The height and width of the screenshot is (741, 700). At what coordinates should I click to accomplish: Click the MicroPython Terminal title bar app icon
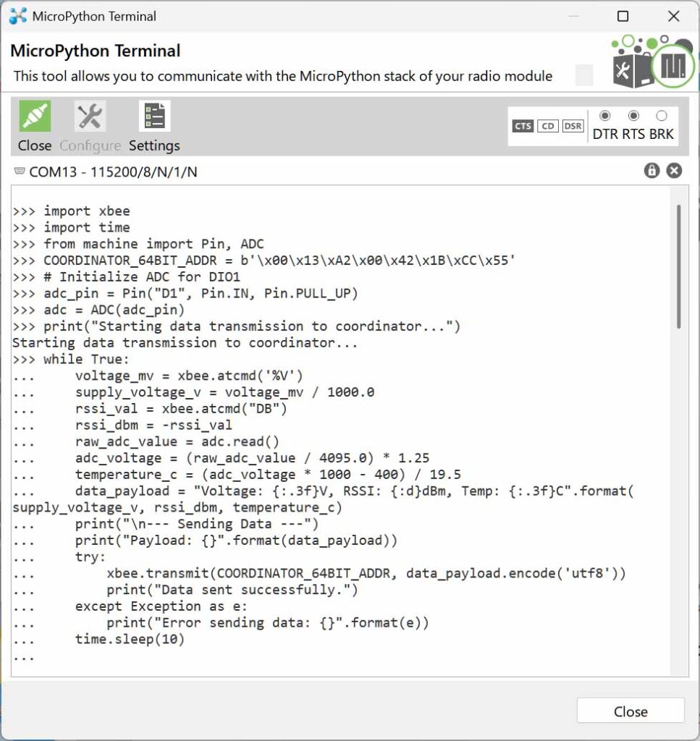[18, 16]
